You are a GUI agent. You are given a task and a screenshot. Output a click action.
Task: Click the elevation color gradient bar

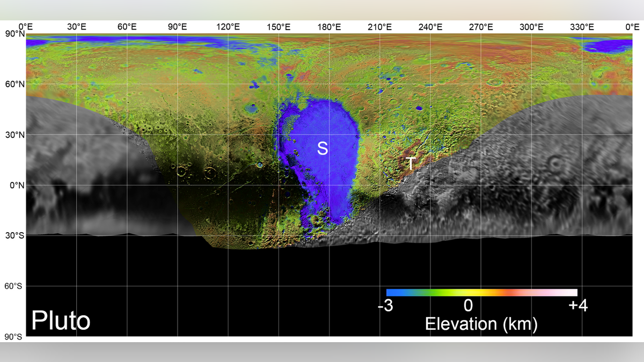point(481,293)
